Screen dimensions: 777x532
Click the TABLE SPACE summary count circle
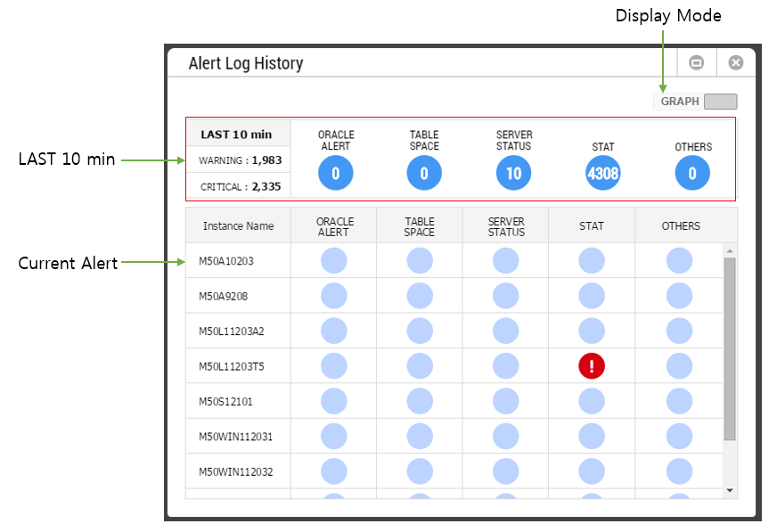[x=424, y=173]
